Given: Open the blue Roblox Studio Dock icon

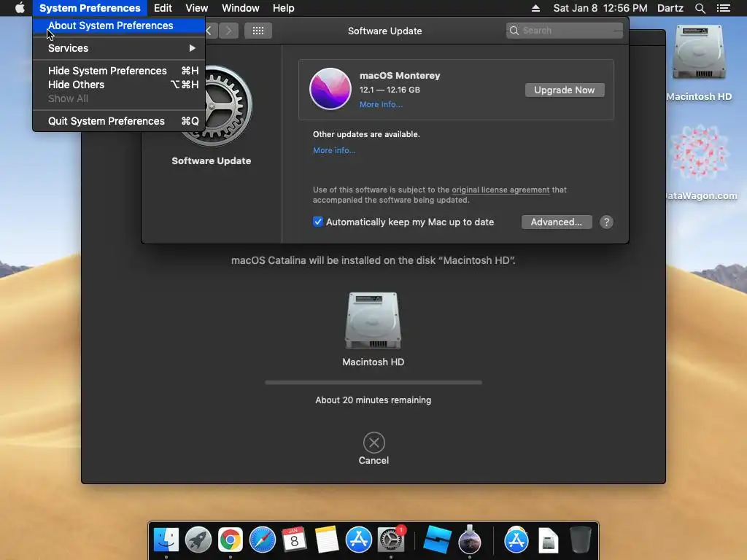Looking at the screenshot, I should [437, 540].
